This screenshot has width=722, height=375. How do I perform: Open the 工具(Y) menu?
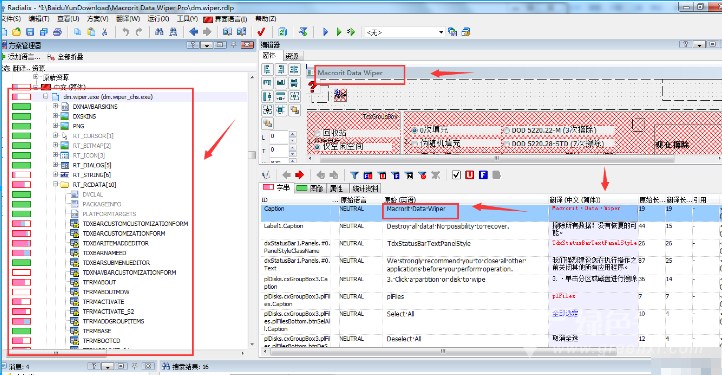(x=187, y=19)
